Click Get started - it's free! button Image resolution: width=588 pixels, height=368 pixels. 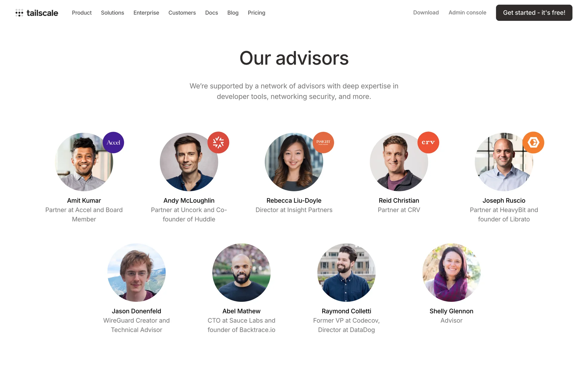[x=534, y=13]
